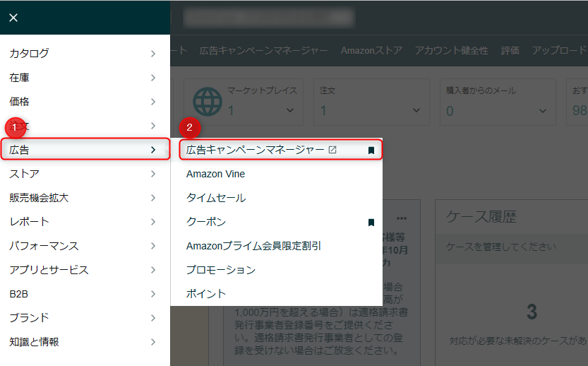The width and height of the screenshot is (588, 366).
Task: Toggle bookmark icon for 広告キャンペーンマネージャー
Action: [371, 150]
